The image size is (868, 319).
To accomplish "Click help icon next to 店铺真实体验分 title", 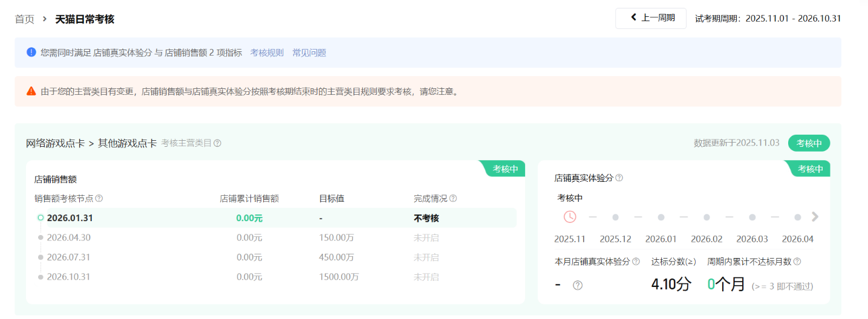I will pyautogui.click(x=619, y=178).
